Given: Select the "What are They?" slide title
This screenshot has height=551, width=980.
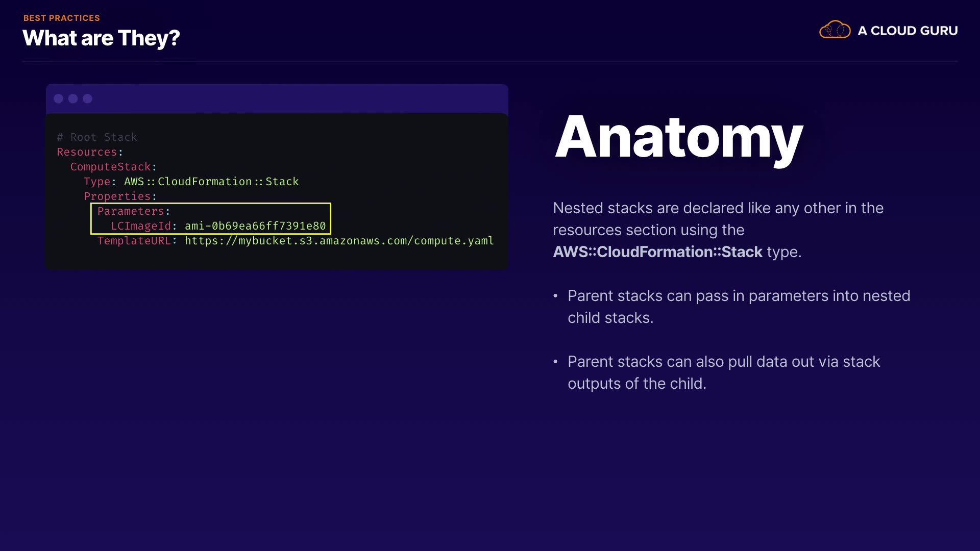Looking at the screenshot, I should pos(101,38).
